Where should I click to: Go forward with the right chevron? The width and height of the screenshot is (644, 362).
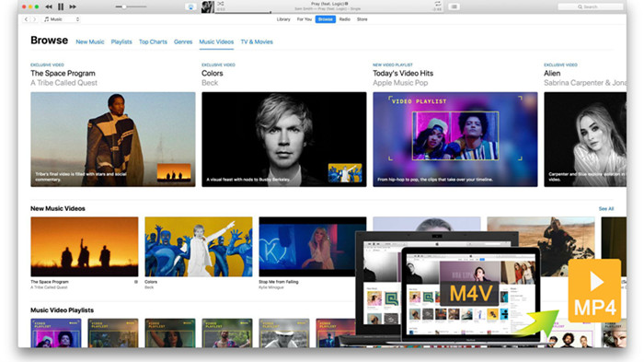pos(35,19)
